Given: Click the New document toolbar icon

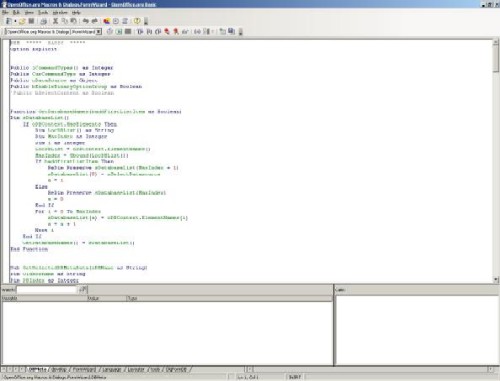Looking at the screenshot, I should coord(9,21).
